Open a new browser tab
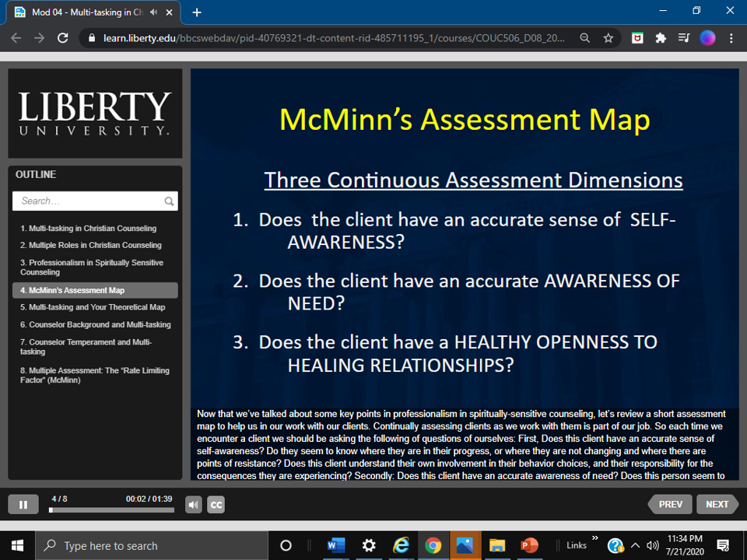The image size is (747, 560). pyautogui.click(x=197, y=12)
